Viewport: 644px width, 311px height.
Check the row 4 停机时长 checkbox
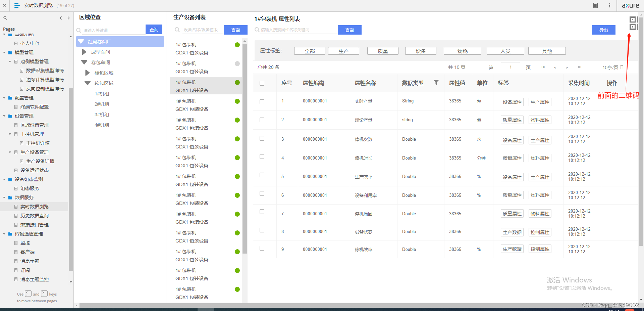tap(262, 157)
